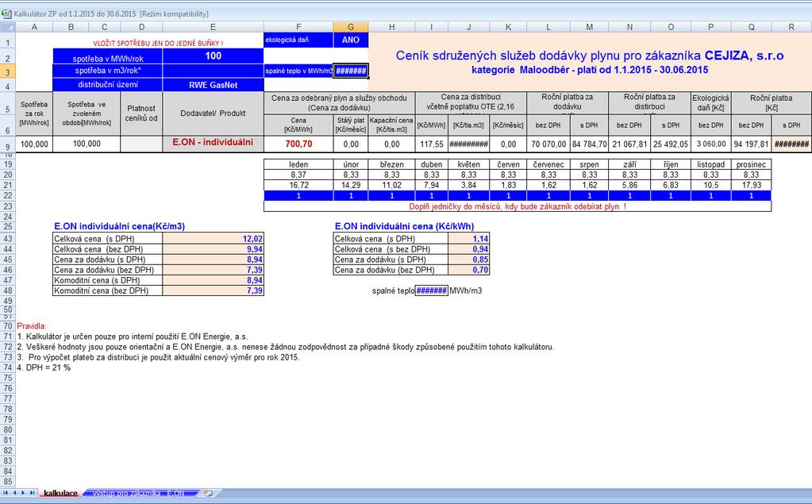Select the 9,94 Celková cena (bez DPH) value
812x504 pixels.
(213, 249)
